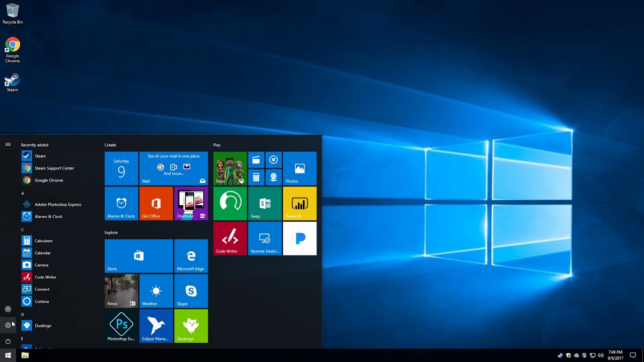Select the Steam desktop shortcut
The height and width of the screenshot is (362, 644).
tap(13, 83)
